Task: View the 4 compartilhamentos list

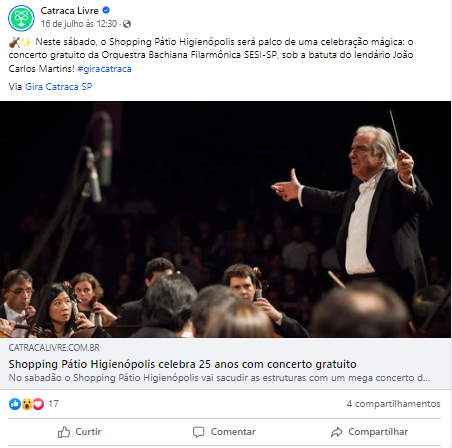Action: point(393,404)
